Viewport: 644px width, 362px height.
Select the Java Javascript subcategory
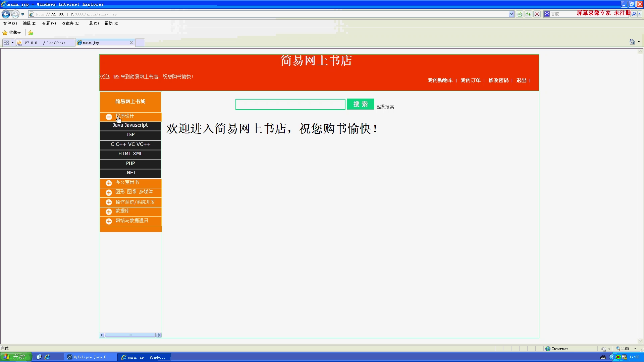point(130,125)
